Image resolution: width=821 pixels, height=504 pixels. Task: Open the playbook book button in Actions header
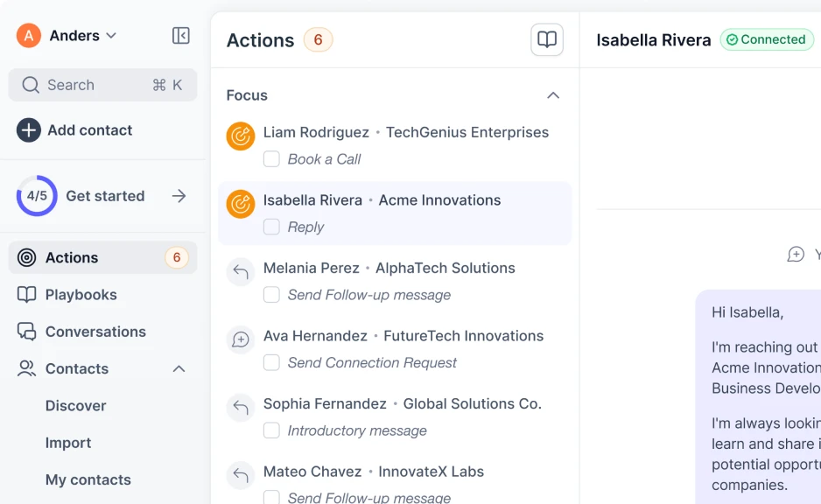(547, 39)
